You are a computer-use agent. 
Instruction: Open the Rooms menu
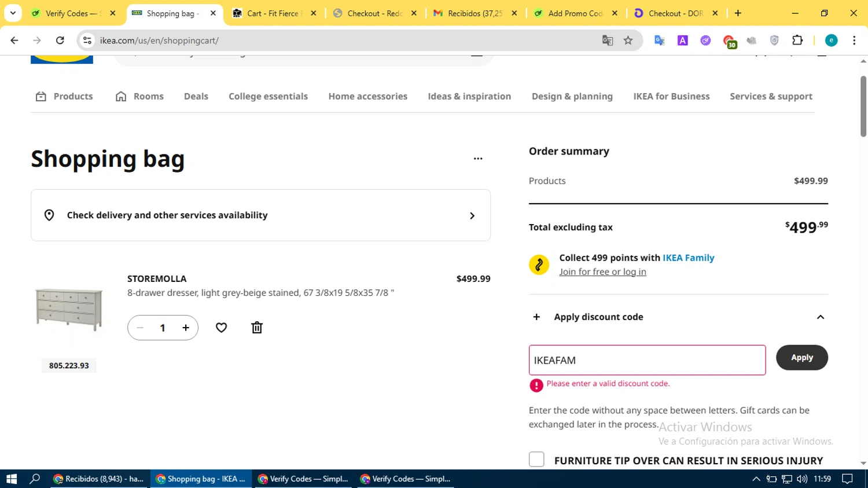tap(139, 96)
